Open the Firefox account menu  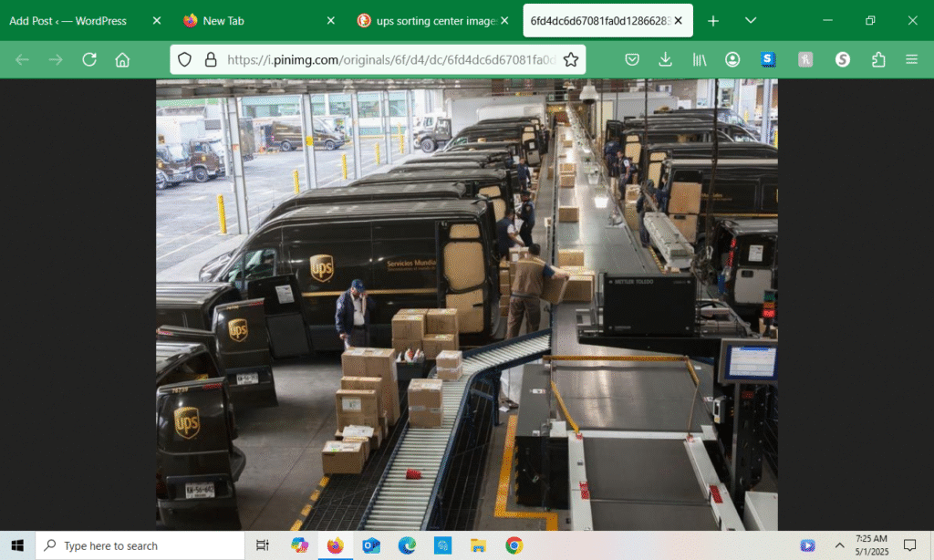732,59
